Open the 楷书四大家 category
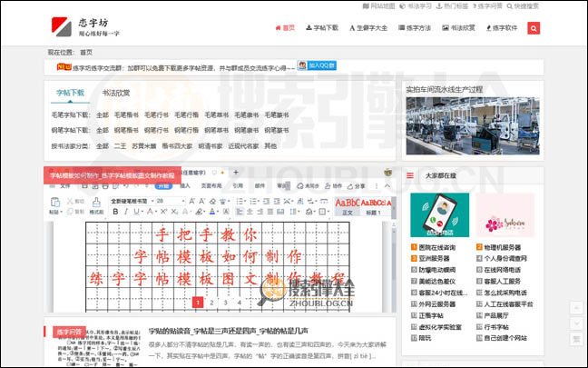Viewport: 588px width, 368px height. pyautogui.click(x=177, y=145)
